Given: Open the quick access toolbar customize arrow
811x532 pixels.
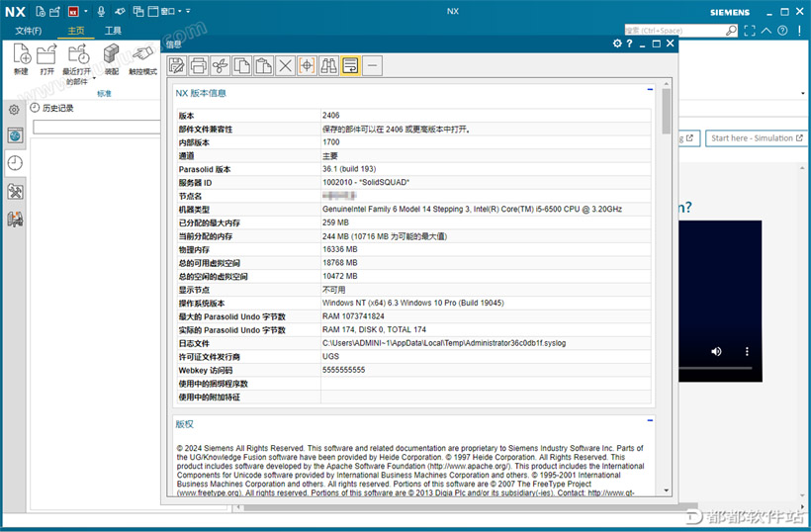Looking at the screenshot, I should click(x=188, y=12).
